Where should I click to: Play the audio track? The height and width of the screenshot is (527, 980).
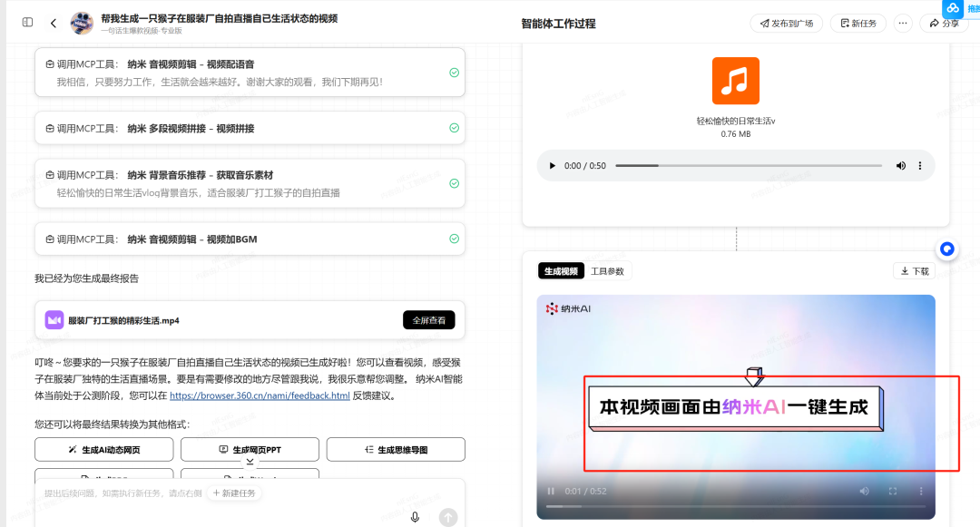pos(552,166)
